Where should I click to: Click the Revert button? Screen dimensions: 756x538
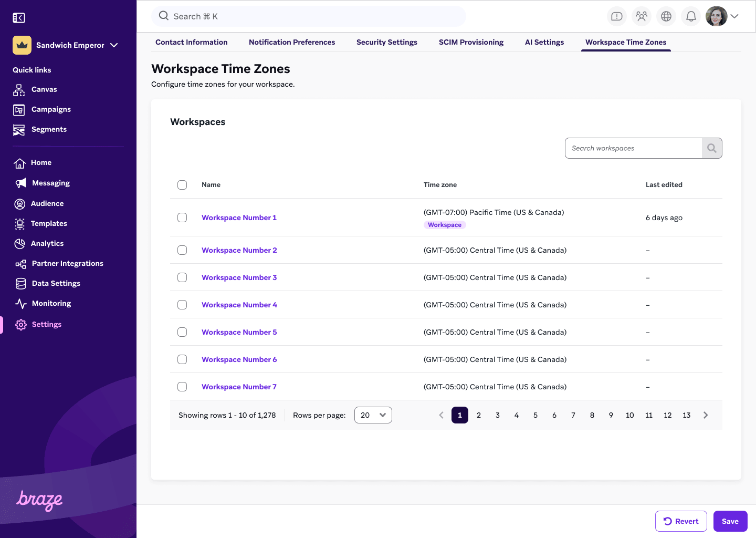[681, 521]
